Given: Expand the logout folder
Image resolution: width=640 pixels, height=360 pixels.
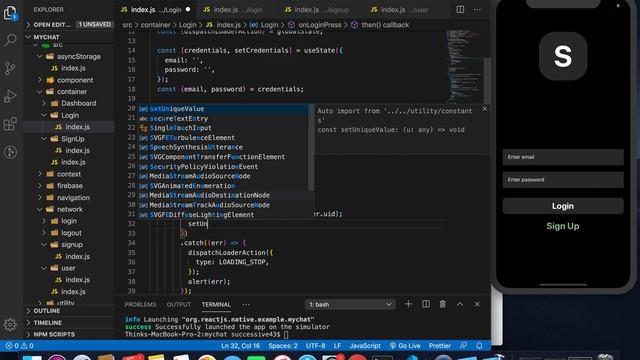Looking at the screenshot, I should (69, 233).
